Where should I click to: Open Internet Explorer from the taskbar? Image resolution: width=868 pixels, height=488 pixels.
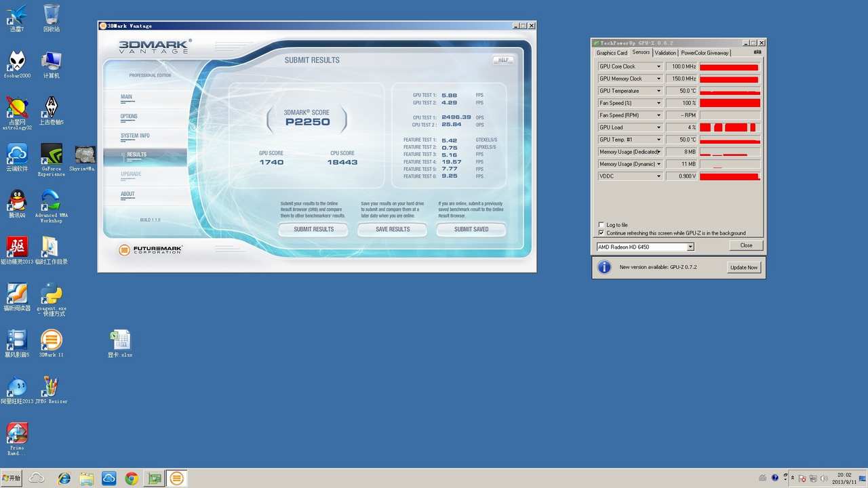(x=64, y=479)
